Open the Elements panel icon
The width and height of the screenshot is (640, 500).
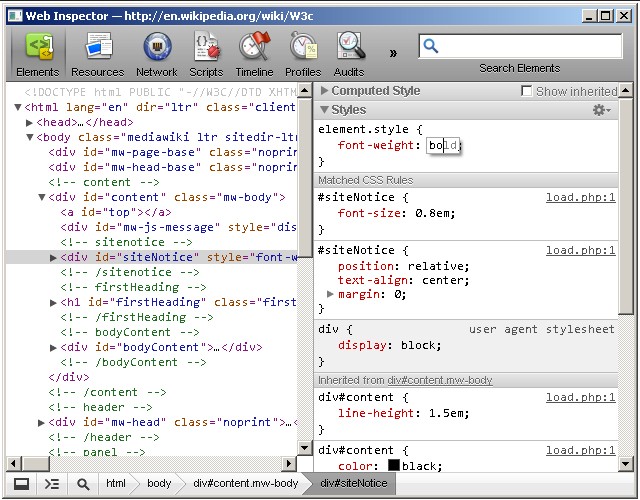tap(38, 46)
